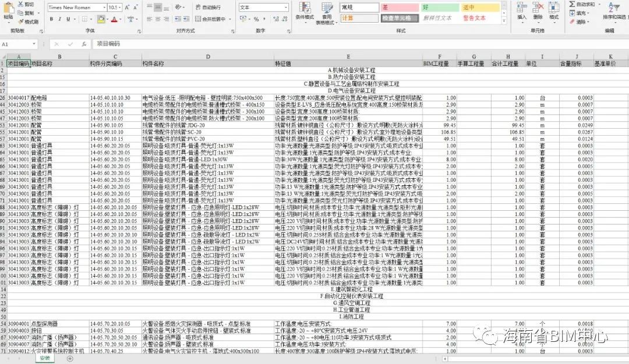Click the Copy (复制) icon
Screen dimensions: 629x364
coord(20,13)
